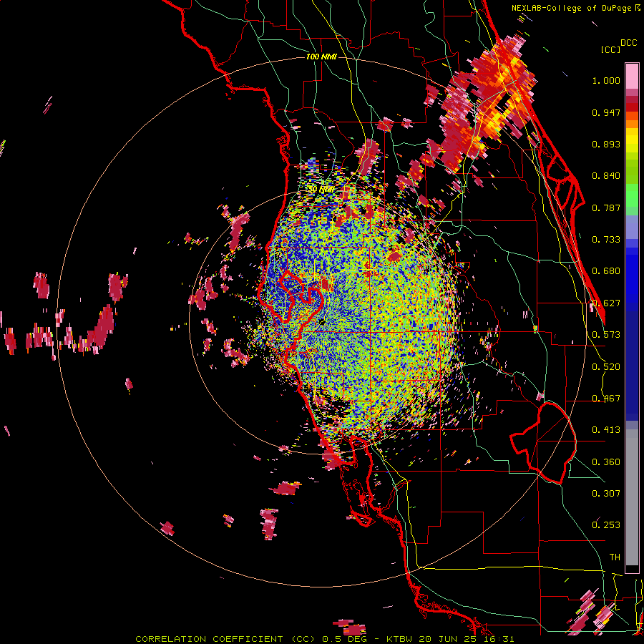
Task: Click the [CC] units label
Action: click(610, 49)
